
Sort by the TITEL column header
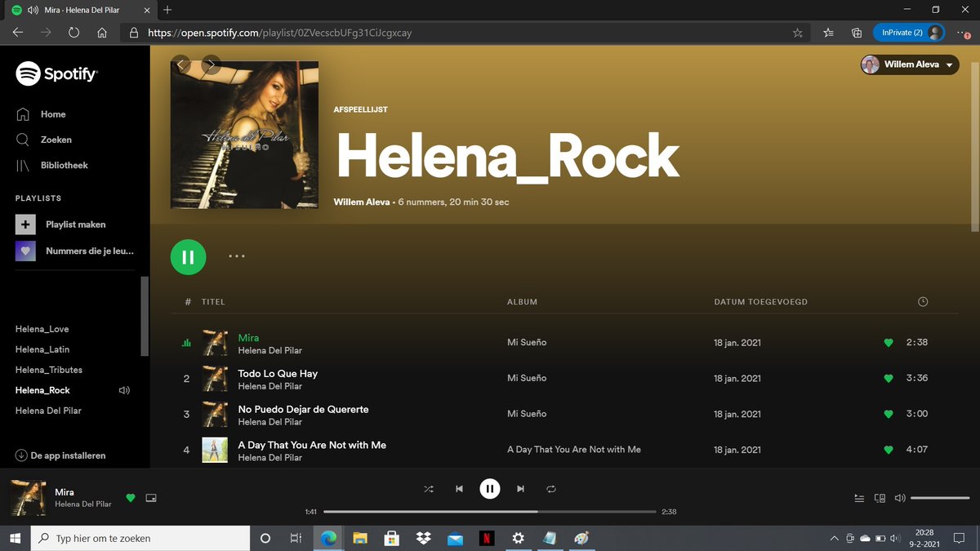click(x=213, y=302)
